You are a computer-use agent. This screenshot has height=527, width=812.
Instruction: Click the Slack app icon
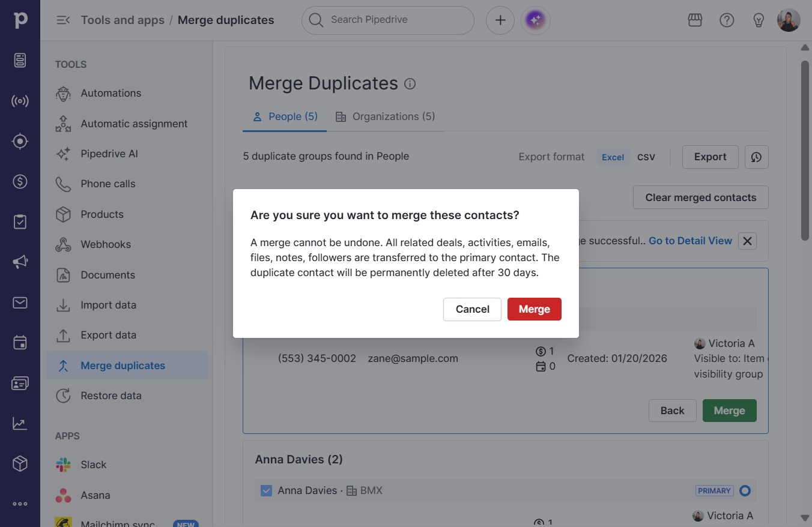tap(63, 465)
